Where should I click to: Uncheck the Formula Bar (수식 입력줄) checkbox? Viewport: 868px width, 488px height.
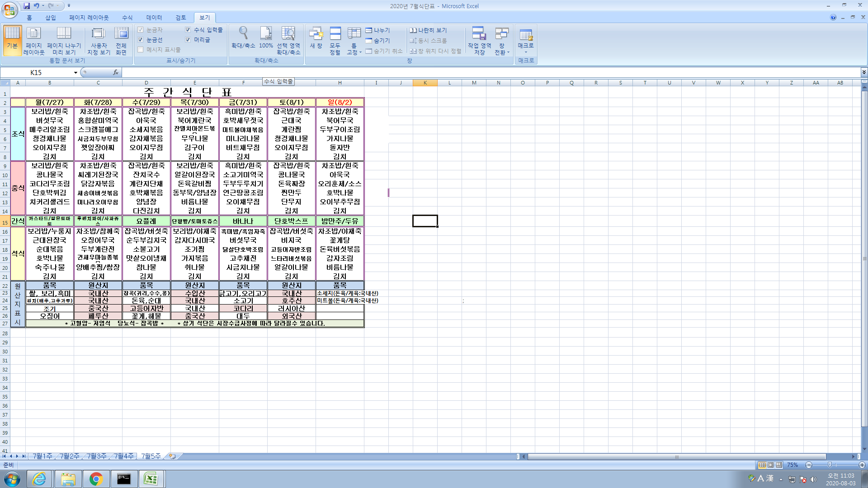pos(188,30)
